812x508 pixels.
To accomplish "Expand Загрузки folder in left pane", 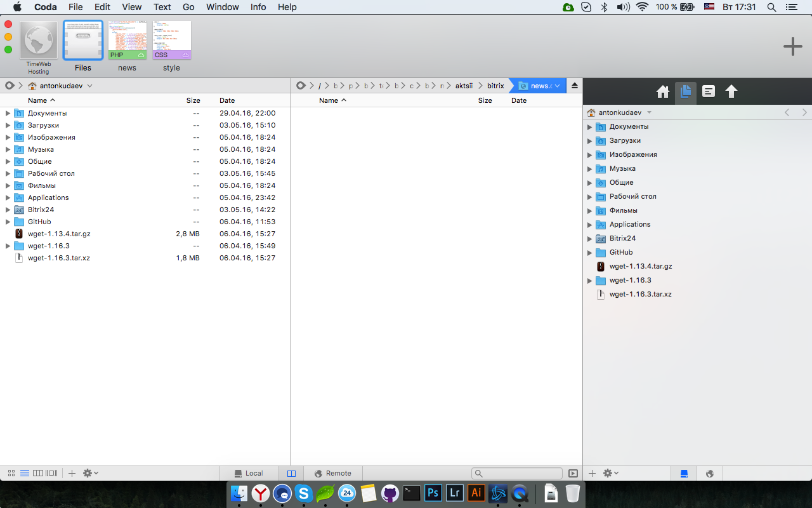I will (8, 125).
